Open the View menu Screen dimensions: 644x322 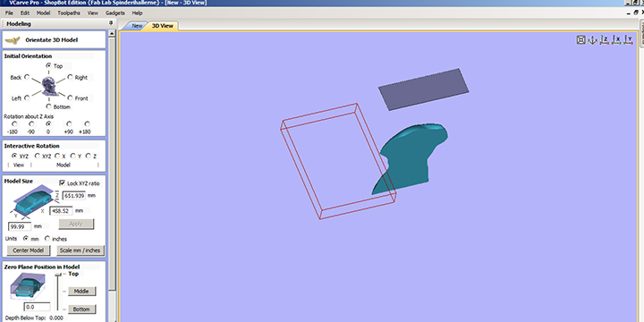pos(93,13)
